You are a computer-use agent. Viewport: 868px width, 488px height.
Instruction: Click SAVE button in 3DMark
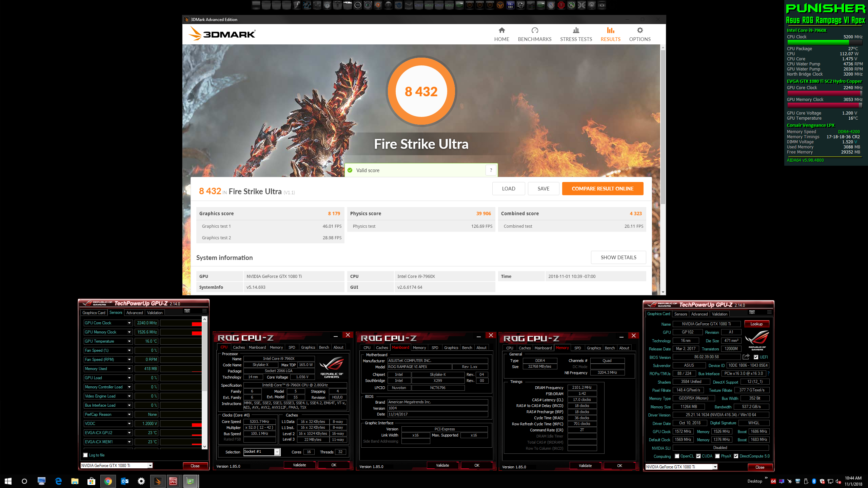tap(543, 189)
